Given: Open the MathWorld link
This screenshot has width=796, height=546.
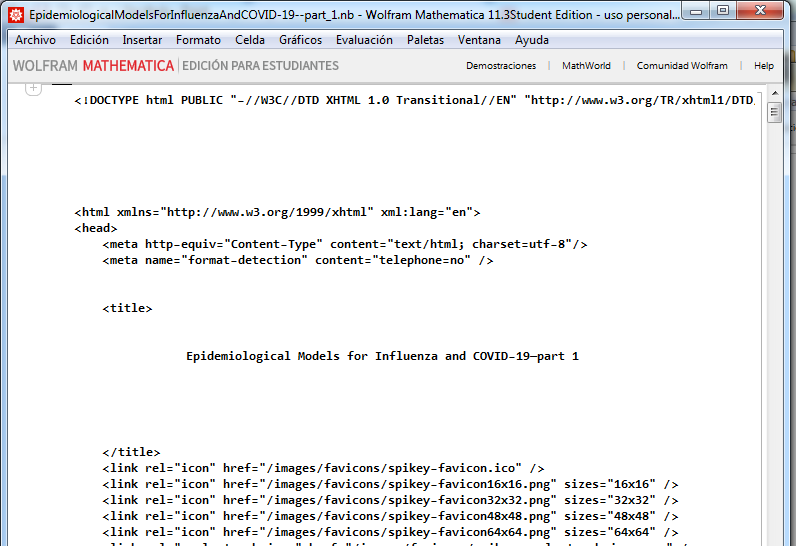Looking at the screenshot, I should (586, 66).
